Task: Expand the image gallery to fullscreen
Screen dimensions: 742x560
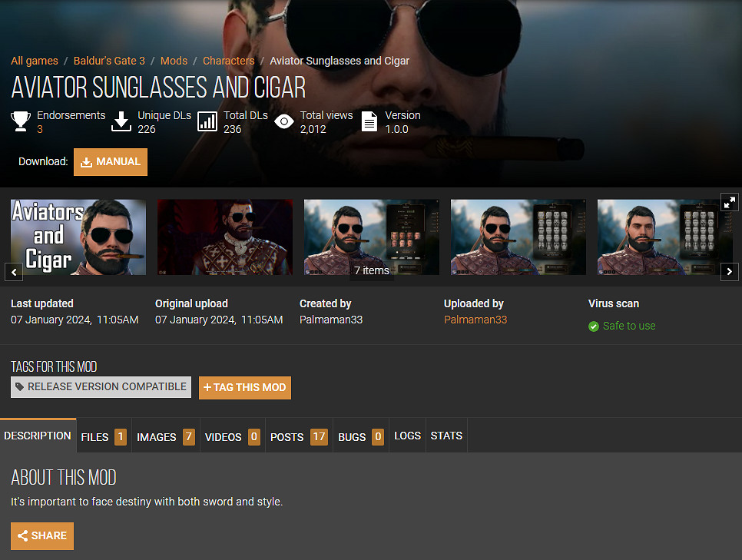Action: coord(730,201)
